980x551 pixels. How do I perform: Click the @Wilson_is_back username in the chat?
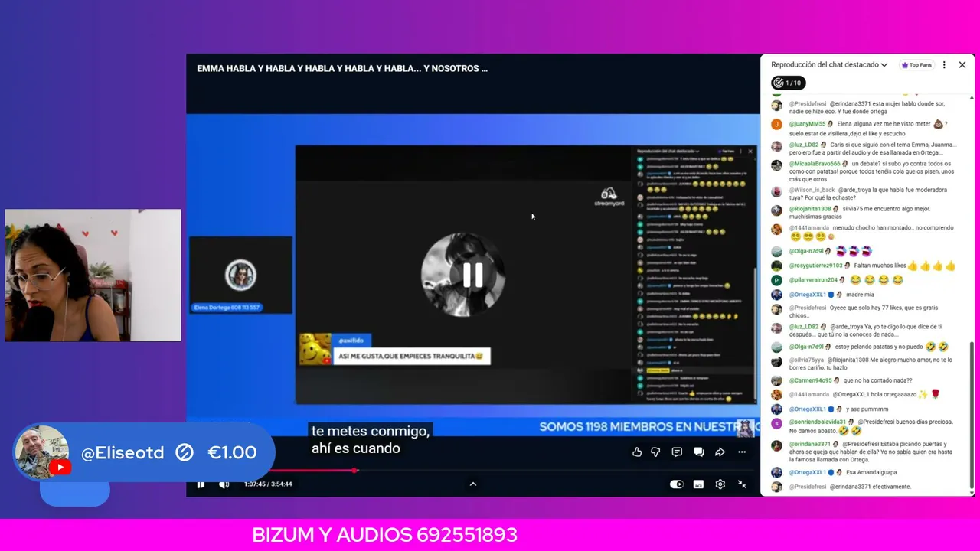tap(812, 190)
